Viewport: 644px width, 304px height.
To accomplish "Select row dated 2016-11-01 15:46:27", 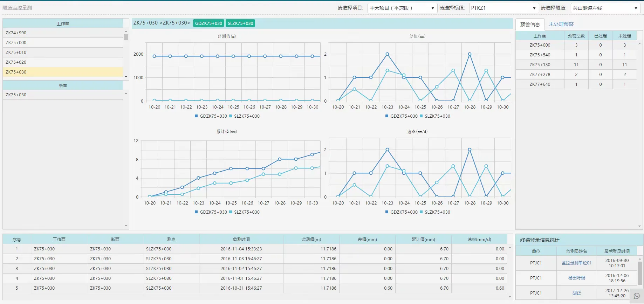I will (255, 278).
